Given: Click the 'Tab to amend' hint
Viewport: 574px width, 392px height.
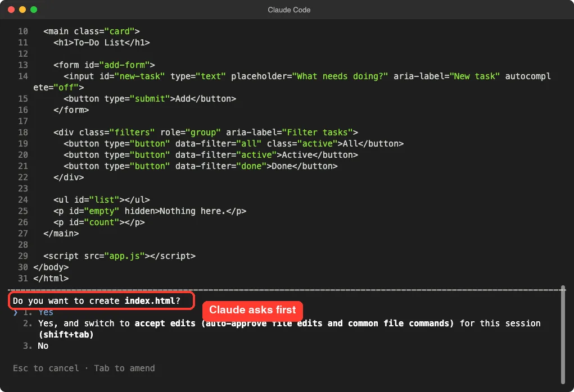Looking at the screenshot, I should tap(124, 368).
